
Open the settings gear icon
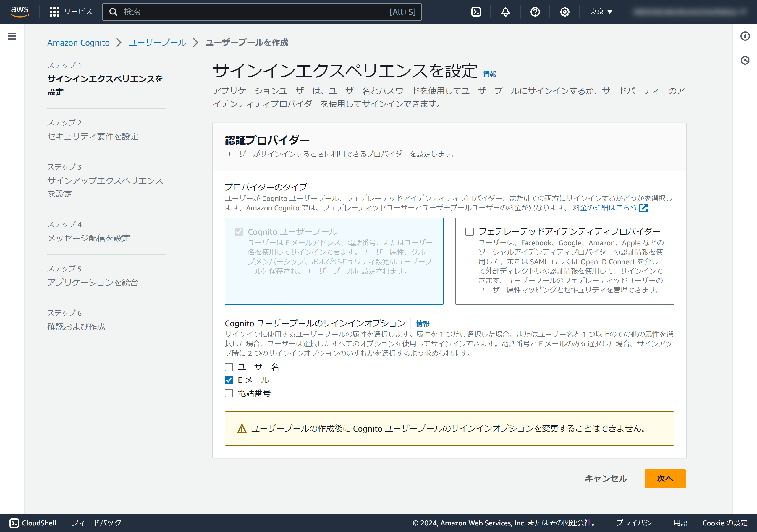click(564, 12)
